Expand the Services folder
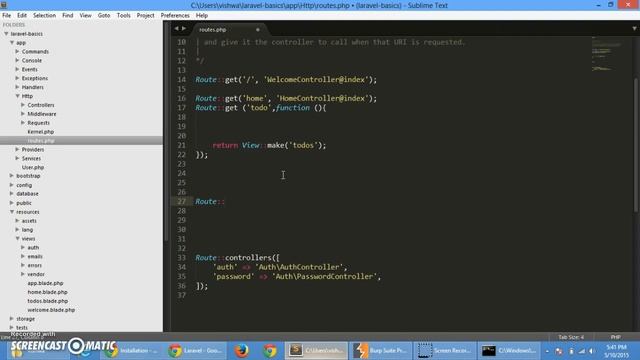 [x=17, y=158]
